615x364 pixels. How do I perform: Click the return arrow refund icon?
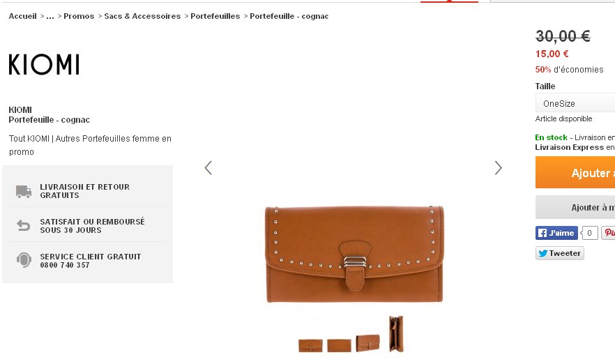[24, 225]
